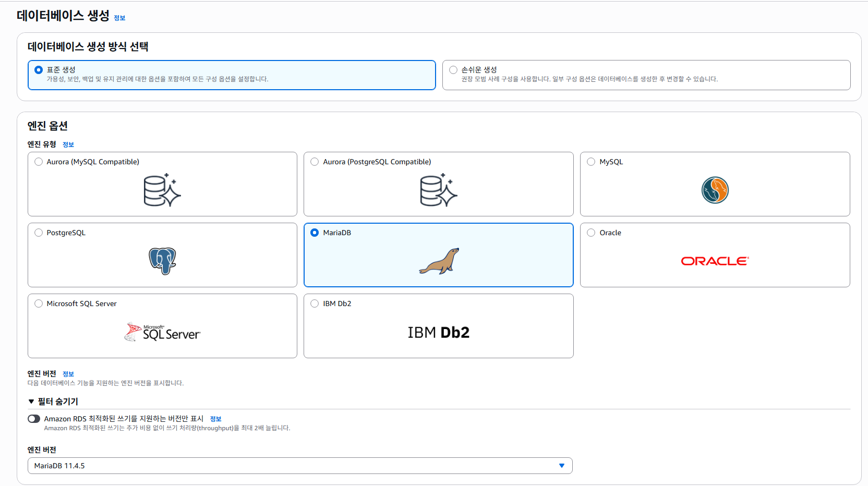Select the 표준 생성 radio option
Viewport: 868px width, 486px height.
(39, 70)
